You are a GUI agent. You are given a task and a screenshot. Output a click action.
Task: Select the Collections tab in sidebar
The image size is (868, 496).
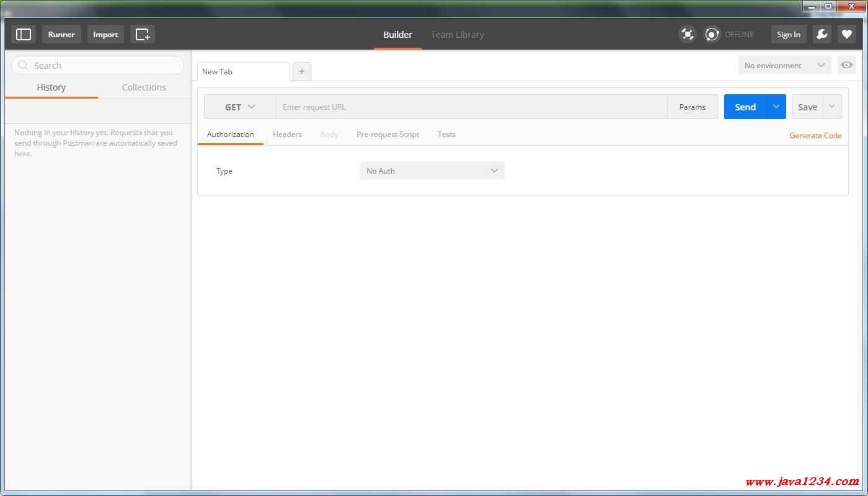pyautogui.click(x=144, y=87)
